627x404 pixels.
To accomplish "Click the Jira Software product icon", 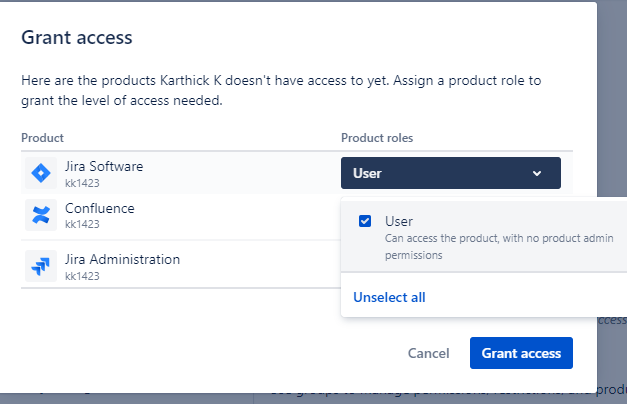I will coord(40,173).
